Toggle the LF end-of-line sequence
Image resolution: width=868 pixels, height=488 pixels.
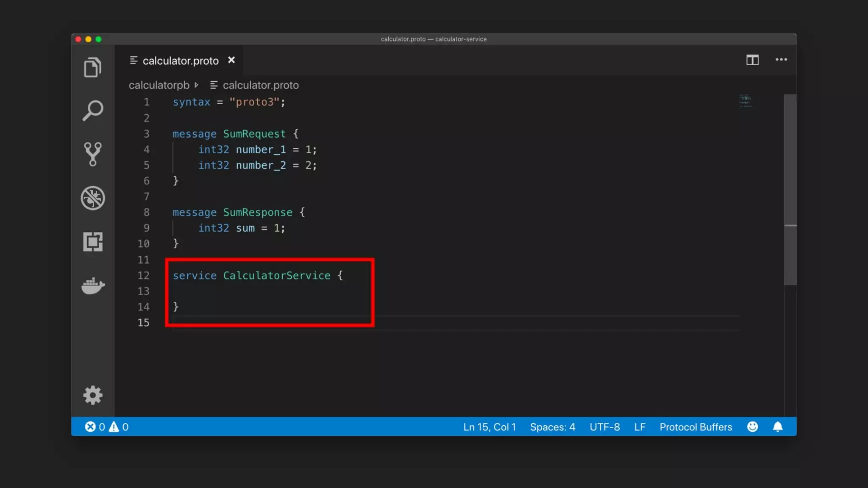[640, 427]
